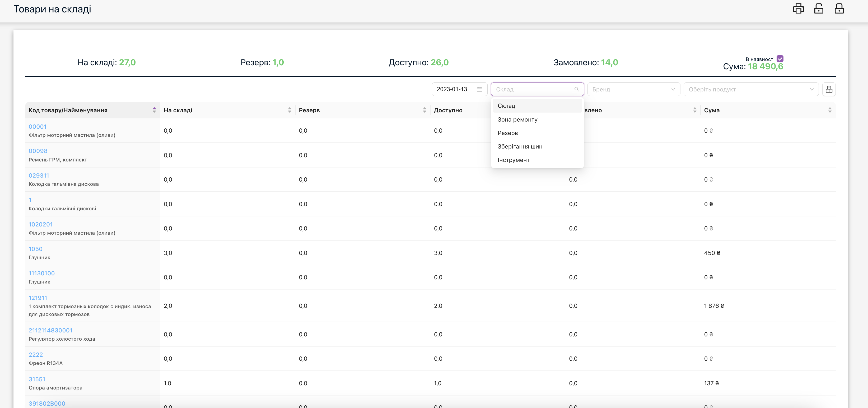Viewport: 868px width, 408px height.
Task: Click the Склад search input field
Action: pos(532,89)
